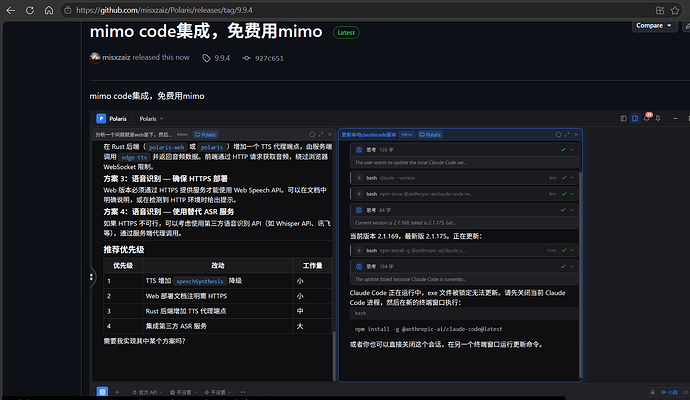This screenshot has width=690, height=400.
Task: Open the 9.9.4 tag link
Action: click(x=222, y=58)
